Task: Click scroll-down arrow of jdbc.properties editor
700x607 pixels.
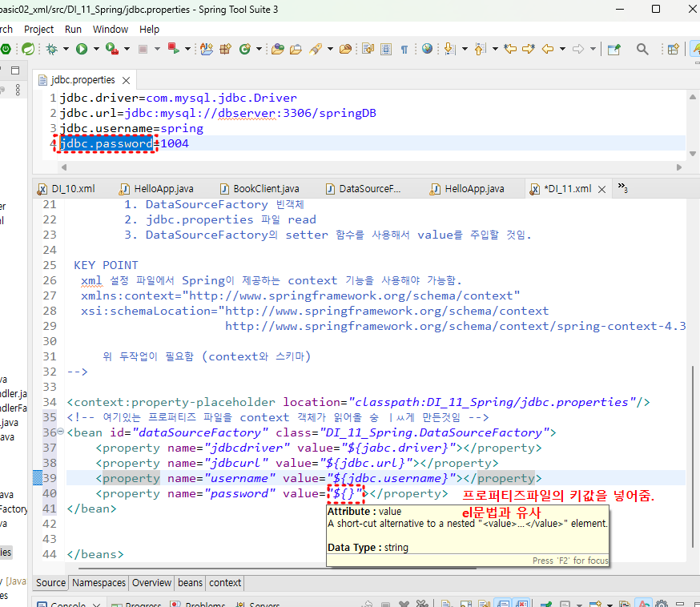Action: (x=693, y=154)
